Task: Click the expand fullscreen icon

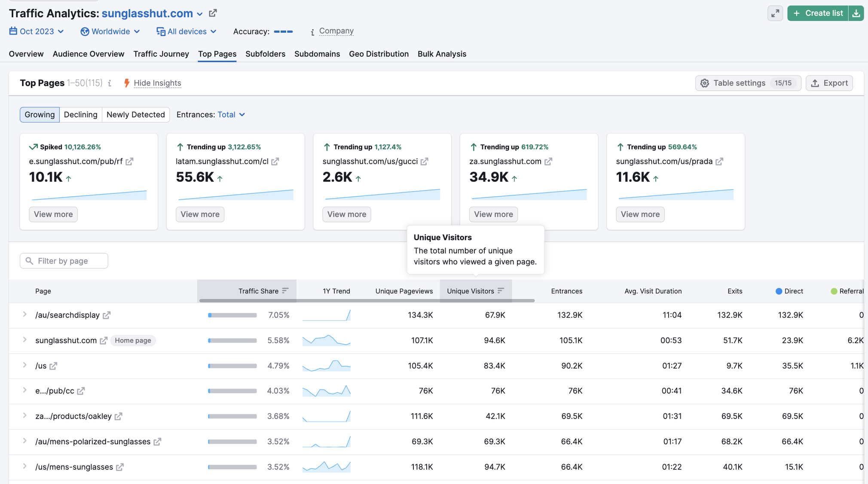Action: (x=775, y=13)
